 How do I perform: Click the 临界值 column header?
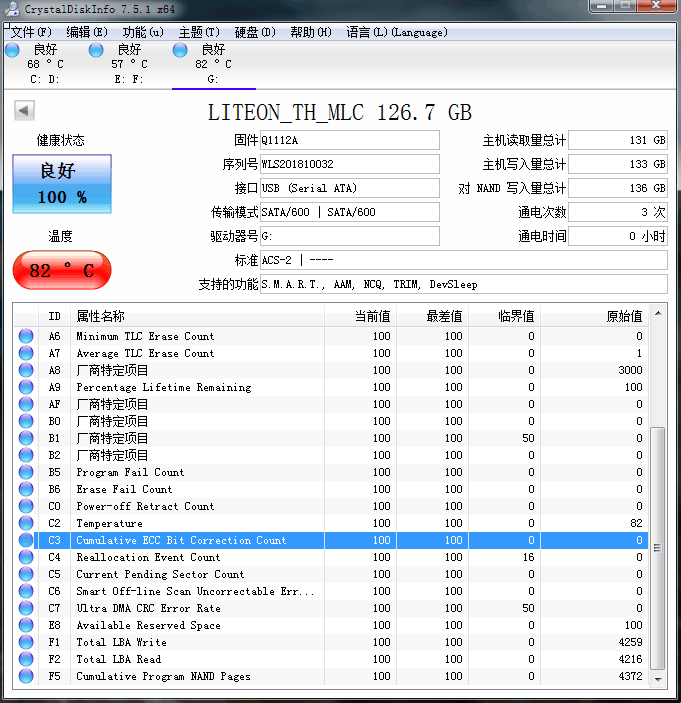click(504, 317)
